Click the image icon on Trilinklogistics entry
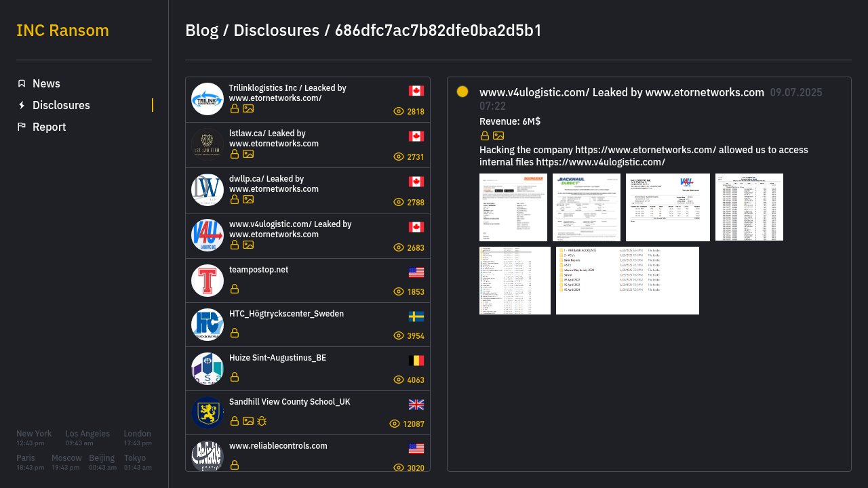This screenshot has width=868, height=488. [x=248, y=108]
